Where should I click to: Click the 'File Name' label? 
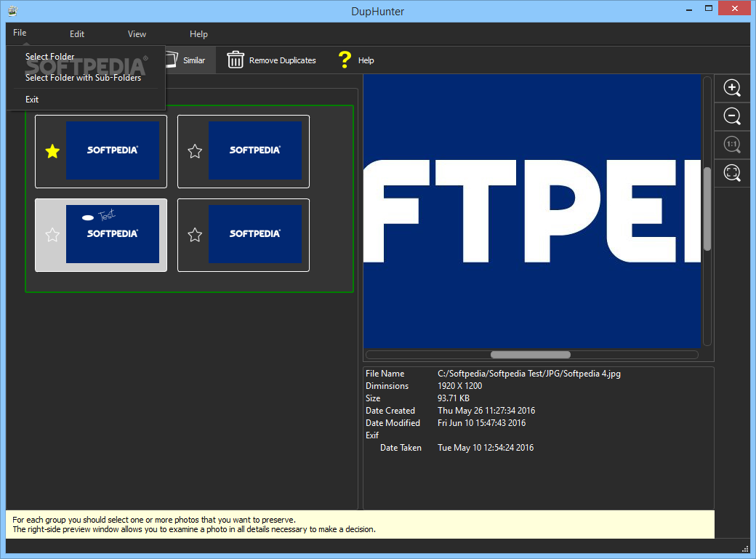pos(385,374)
